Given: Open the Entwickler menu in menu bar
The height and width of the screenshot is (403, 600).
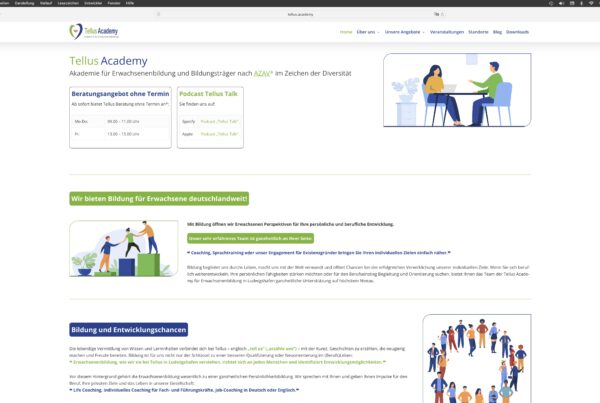Looking at the screenshot, I should pos(93,3).
